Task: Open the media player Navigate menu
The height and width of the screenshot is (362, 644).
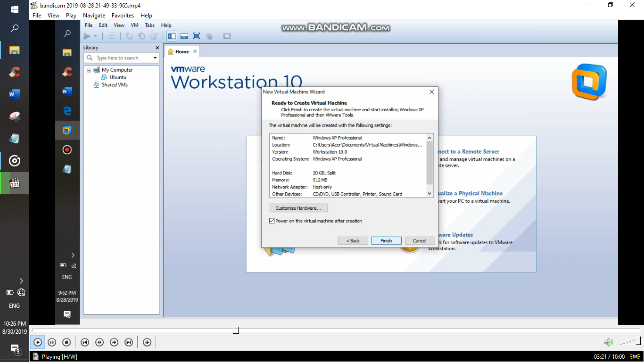Action: (x=94, y=16)
